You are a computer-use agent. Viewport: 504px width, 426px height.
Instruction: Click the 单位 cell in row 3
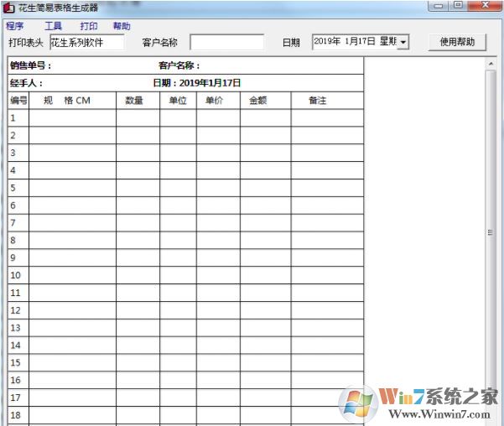coord(178,153)
